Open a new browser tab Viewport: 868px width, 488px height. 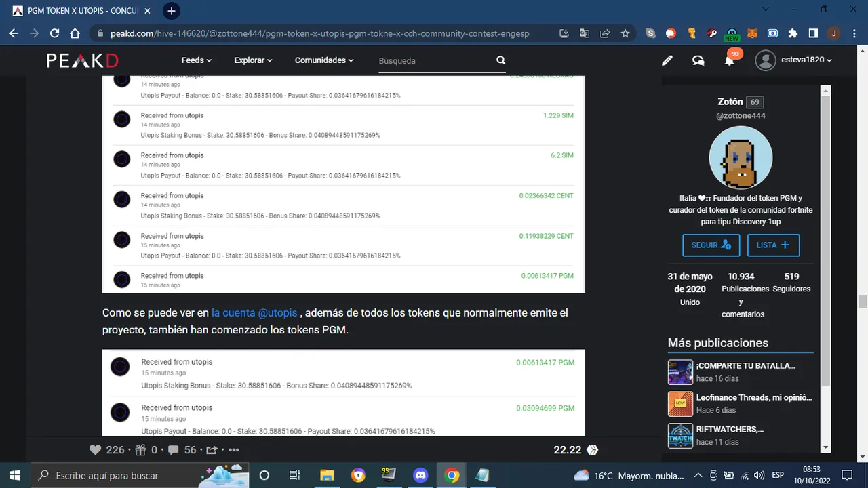click(x=172, y=11)
